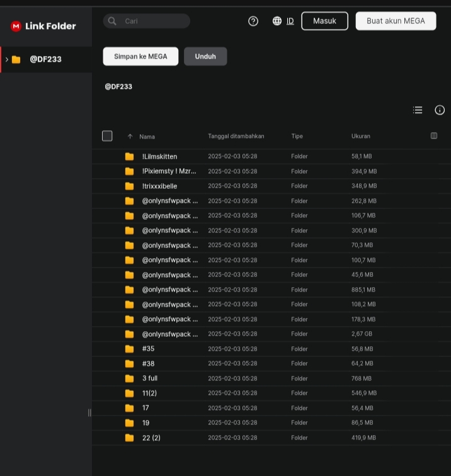This screenshot has height=476, width=451.
Task: Select the #35 folder name
Action: (x=148, y=349)
